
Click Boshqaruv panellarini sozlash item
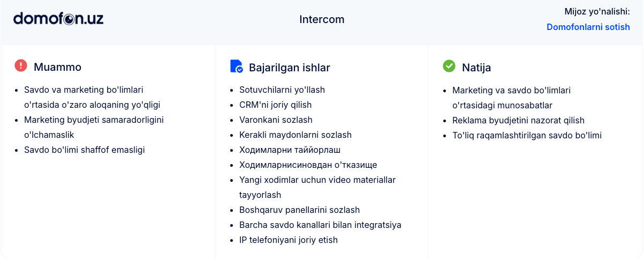(299, 210)
